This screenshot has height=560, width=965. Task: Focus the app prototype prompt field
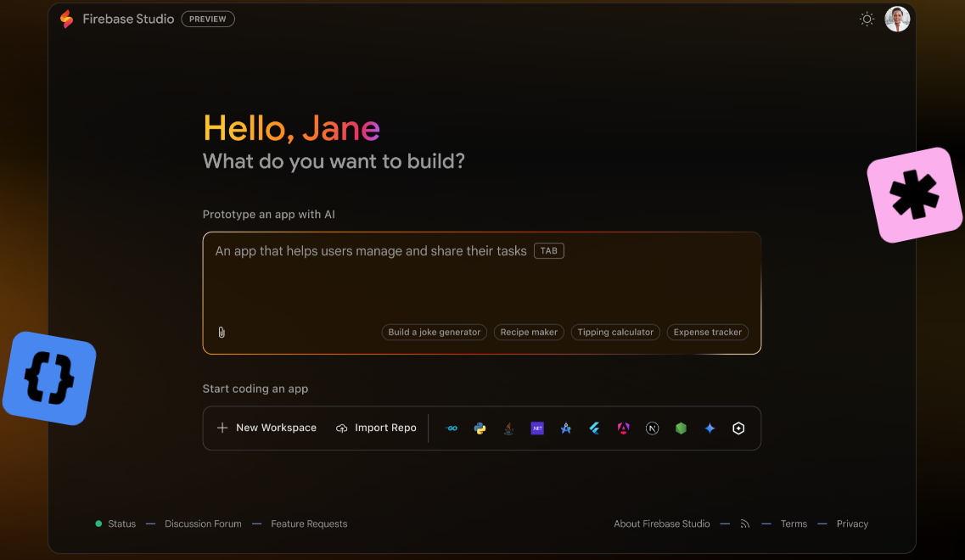pos(482,293)
